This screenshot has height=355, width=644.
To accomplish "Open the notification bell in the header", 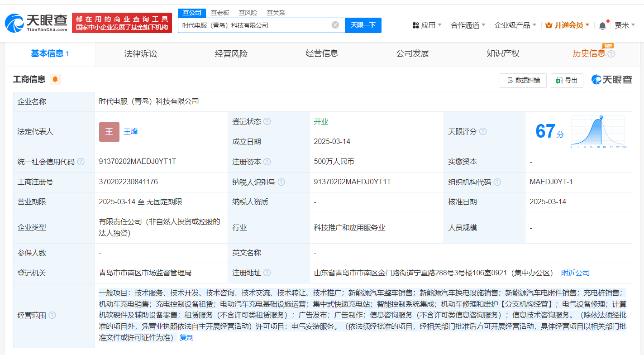I will 602,25.
